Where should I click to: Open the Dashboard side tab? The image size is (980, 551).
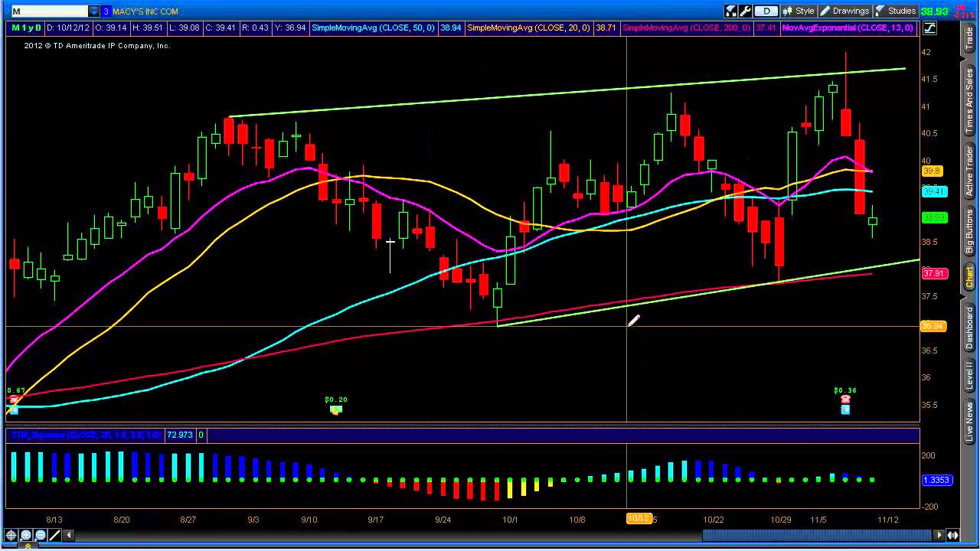[969, 326]
